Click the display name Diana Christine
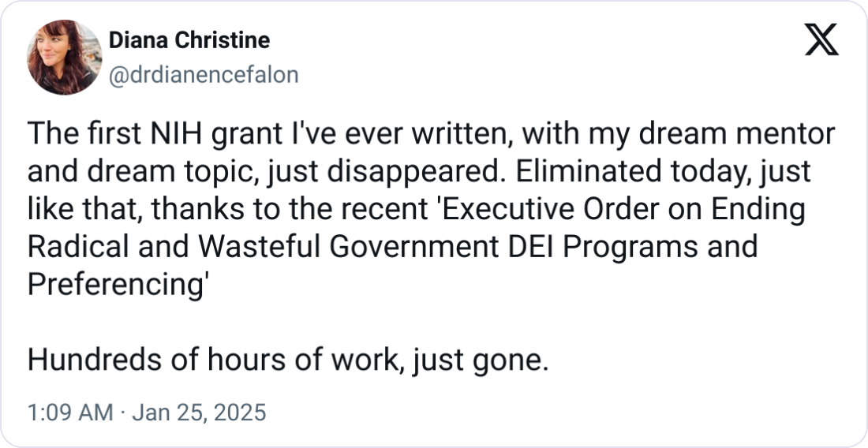 click(189, 40)
